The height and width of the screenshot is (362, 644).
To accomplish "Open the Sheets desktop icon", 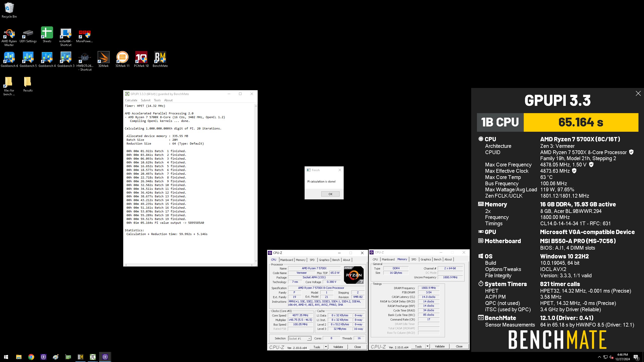I will pyautogui.click(x=47, y=35).
